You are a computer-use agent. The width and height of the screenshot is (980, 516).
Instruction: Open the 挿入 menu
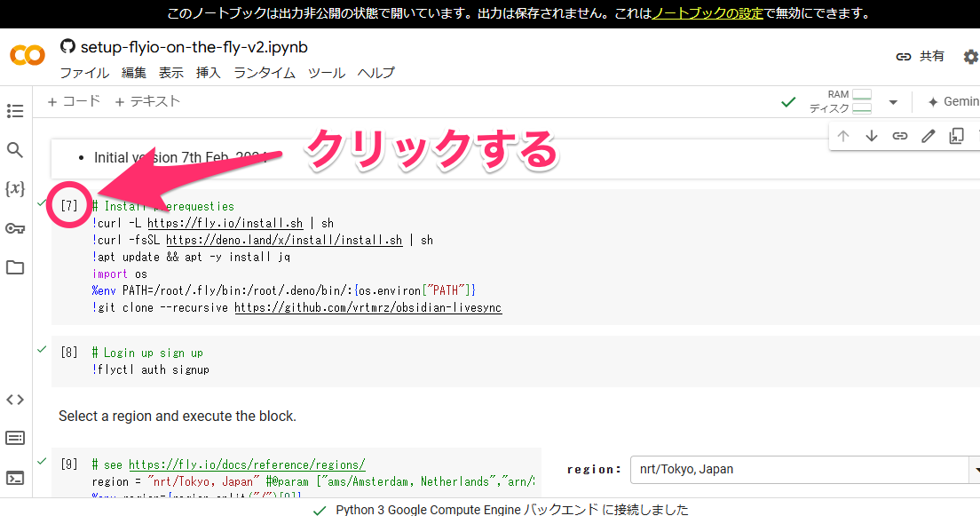(x=208, y=73)
